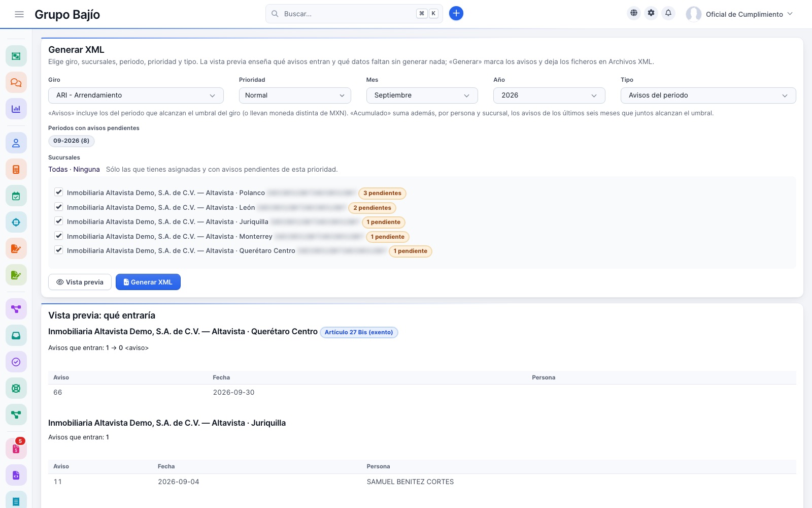Open the globe language selector
The height and width of the screenshot is (508, 812).
tap(634, 13)
